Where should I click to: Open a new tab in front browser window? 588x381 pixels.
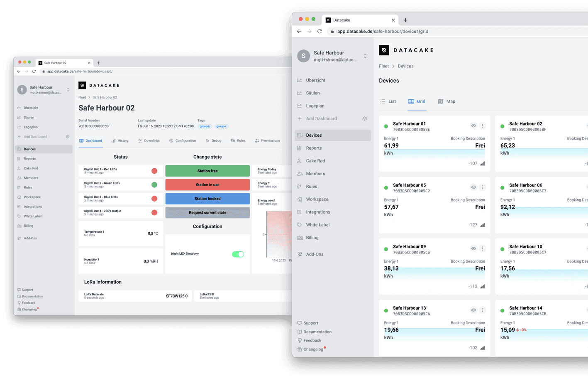tap(405, 20)
